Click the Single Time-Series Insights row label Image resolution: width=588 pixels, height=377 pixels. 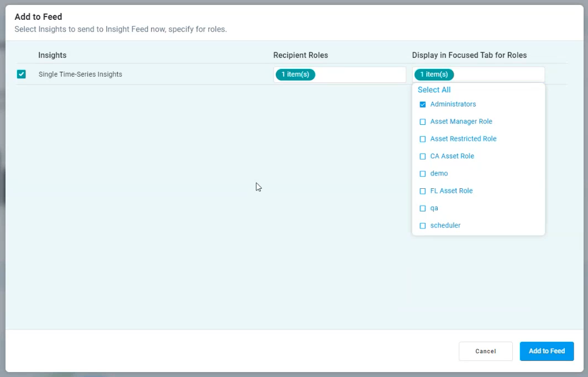pyautogui.click(x=80, y=74)
